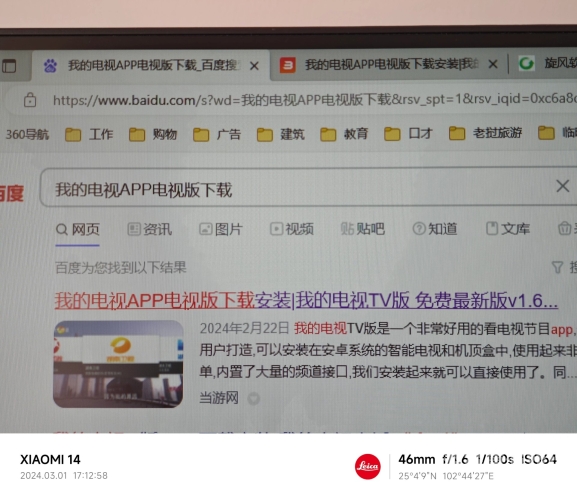Select the 网页 results category

click(x=78, y=229)
